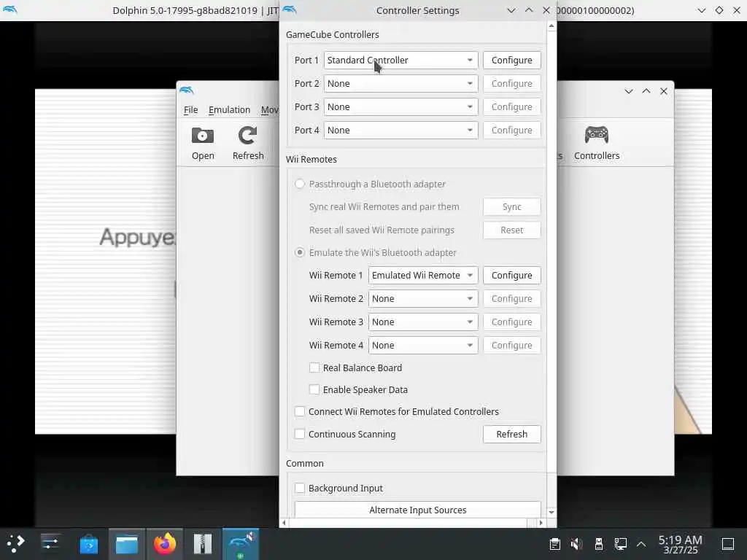Click the horizontal scroll right arrow in Controller Settings
This screenshot has height=560, width=747.
pos(541,523)
